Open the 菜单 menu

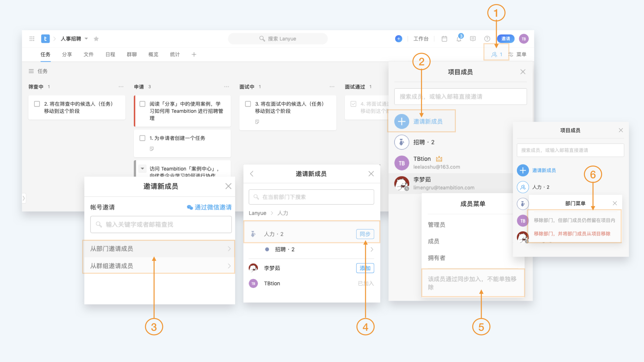[518, 55]
